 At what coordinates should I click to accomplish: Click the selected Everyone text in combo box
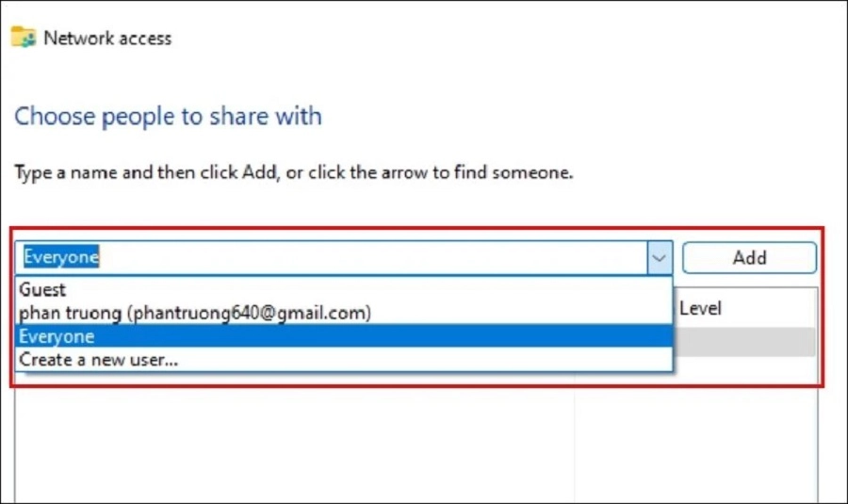61,257
